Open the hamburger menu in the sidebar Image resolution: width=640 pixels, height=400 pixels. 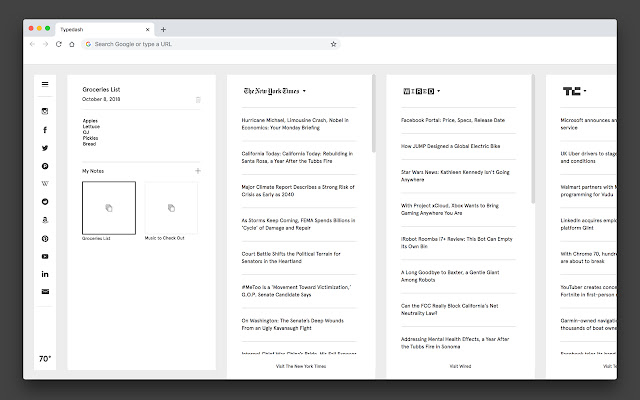[x=45, y=84]
